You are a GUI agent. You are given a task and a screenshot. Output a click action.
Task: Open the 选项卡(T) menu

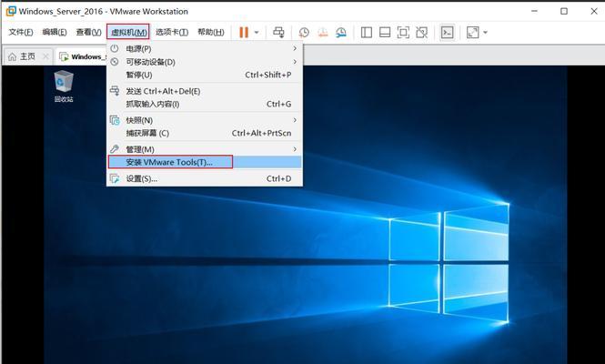(x=172, y=32)
